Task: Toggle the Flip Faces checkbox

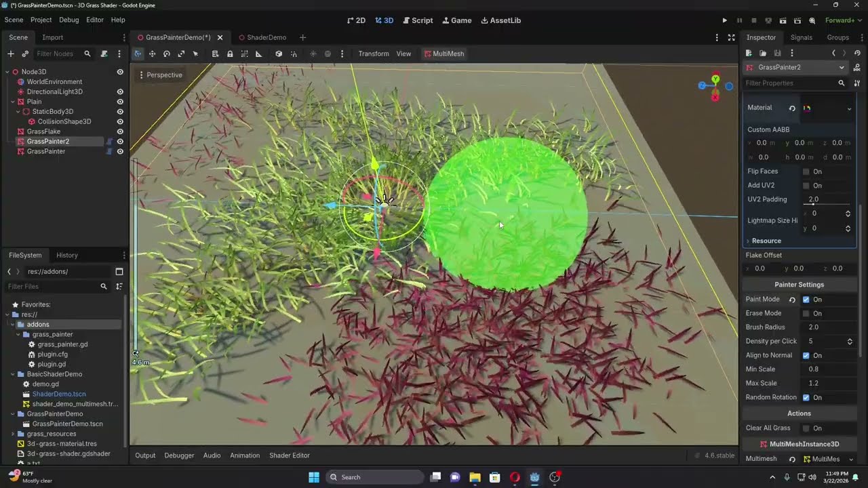Action: click(x=806, y=171)
